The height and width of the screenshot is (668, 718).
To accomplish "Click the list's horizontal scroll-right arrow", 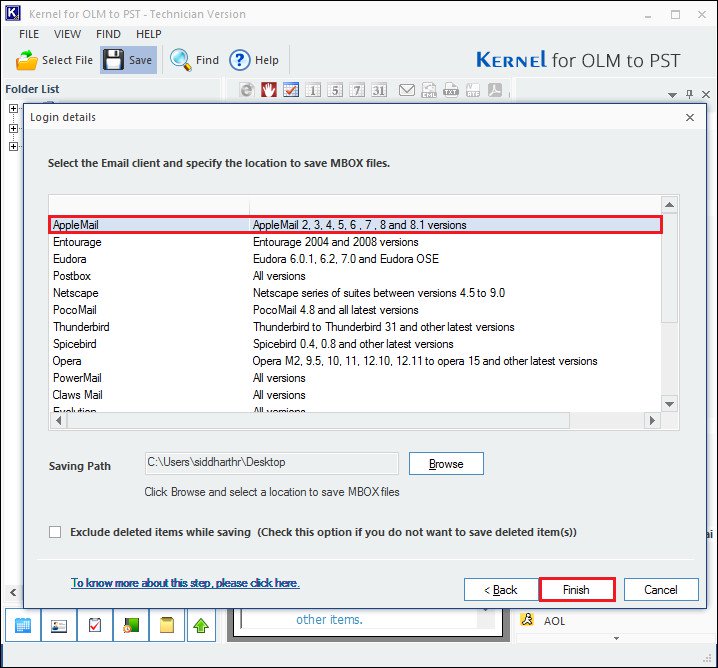I will 652,420.
